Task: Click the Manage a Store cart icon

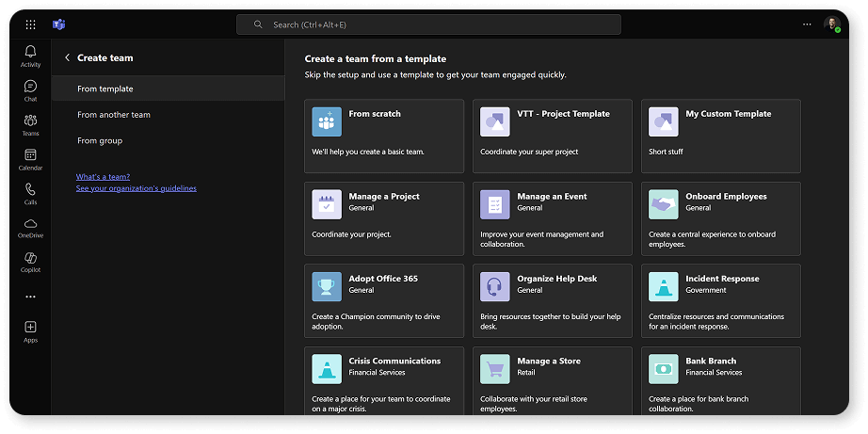Action: click(495, 369)
